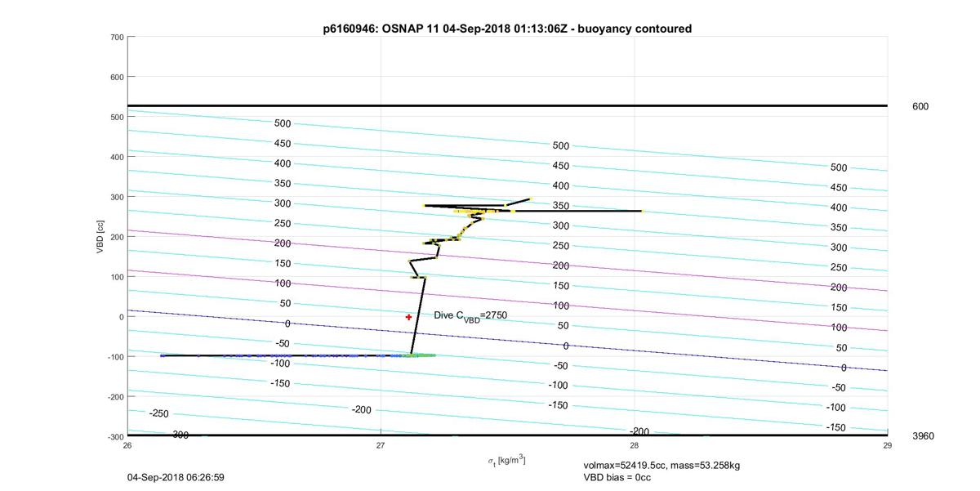Click the y-axis tick label '0'
980x491 pixels.
pyautogui.click(x=121, y=317)
